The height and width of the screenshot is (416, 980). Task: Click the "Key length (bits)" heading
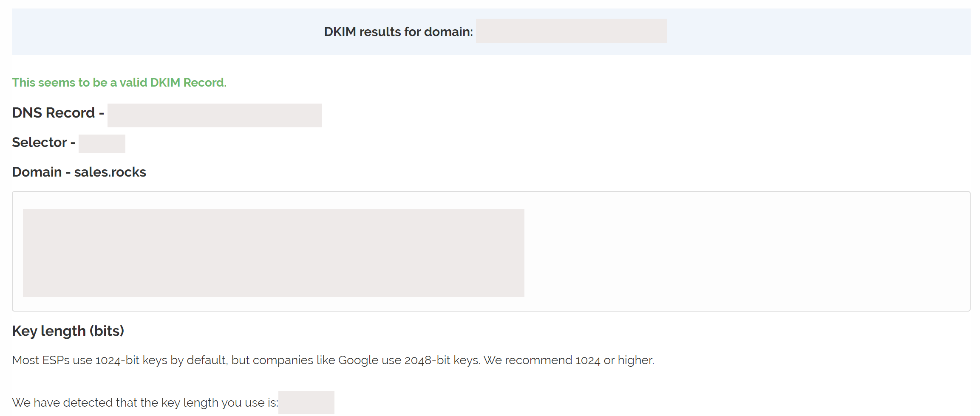click(x=68, y=331)
